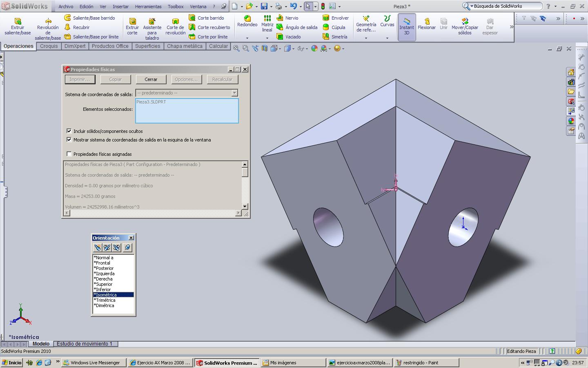Expand the Redondeo dropdown arrow
Screen dimensions: 588x368
pyautogui.click(x=247, y=38)
